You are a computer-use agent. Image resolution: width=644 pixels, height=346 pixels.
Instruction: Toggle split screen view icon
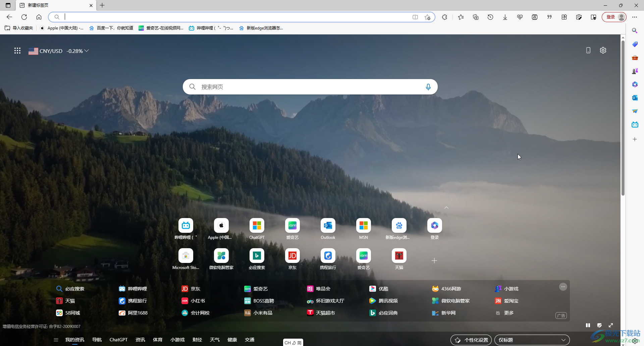pyautogui.click(x=415, y=17)
